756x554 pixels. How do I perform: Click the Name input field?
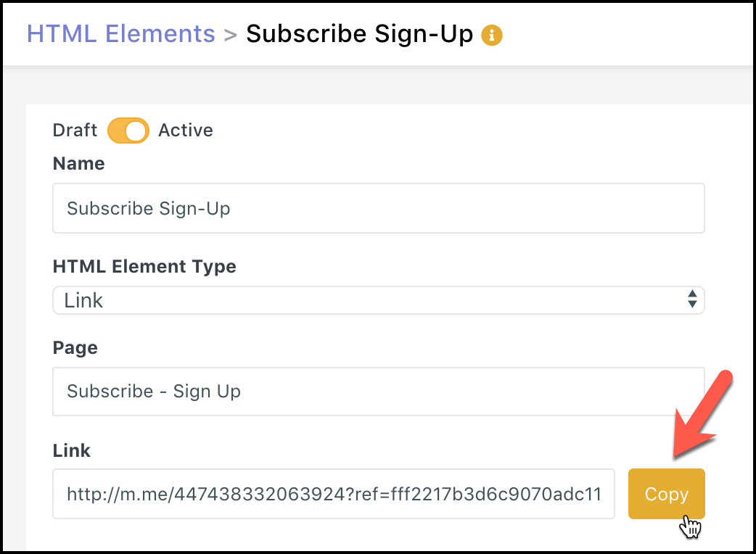pyautogui.click(x=379, y=208)
